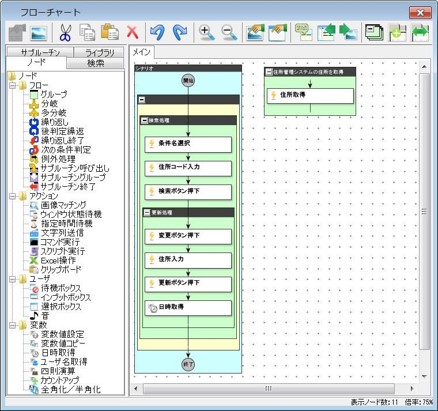Collapse the アクション tree folder
Screen dimensions: 438x411
coord(13,196)
